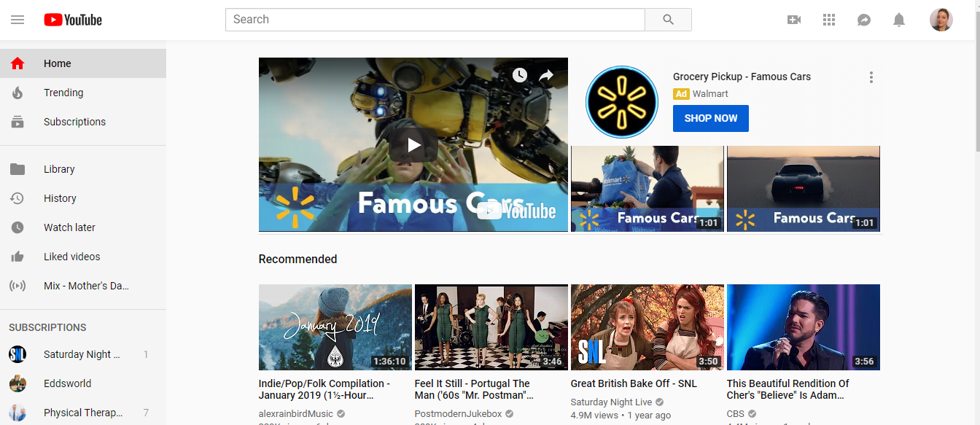This screenshot has width=980, height=425.
Task: Open the January 2019 compilation thumbnail
Action: coord(335,327)
